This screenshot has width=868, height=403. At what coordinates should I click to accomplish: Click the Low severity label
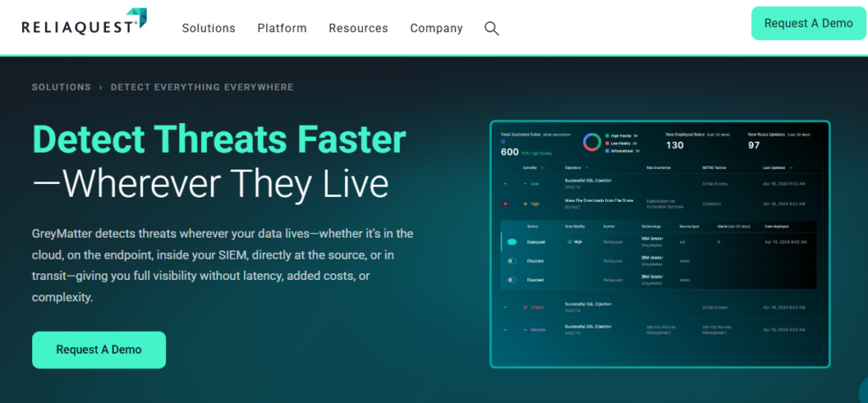534,183
